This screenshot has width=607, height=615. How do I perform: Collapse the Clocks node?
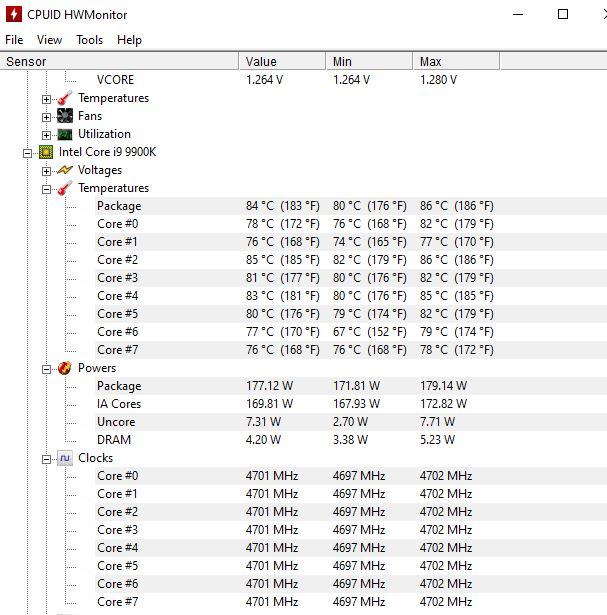point(46,459)
